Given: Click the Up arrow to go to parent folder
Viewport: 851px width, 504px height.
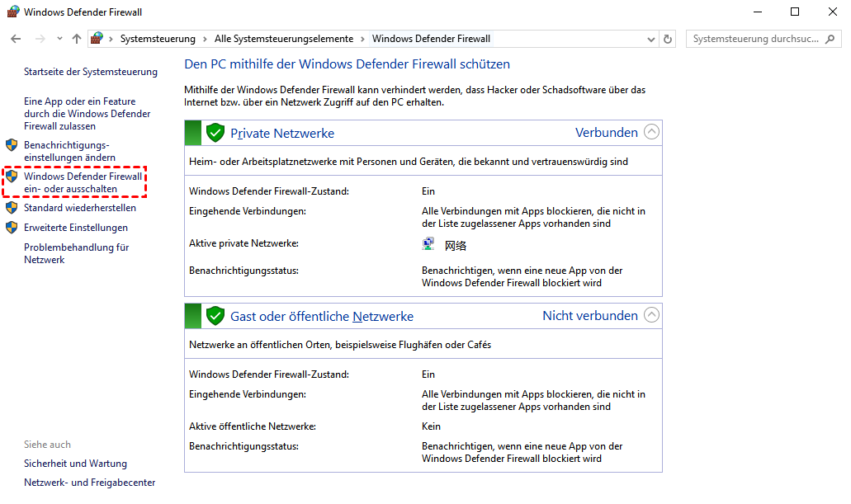Looking at the screenshot, I should [x=77, y=39].
